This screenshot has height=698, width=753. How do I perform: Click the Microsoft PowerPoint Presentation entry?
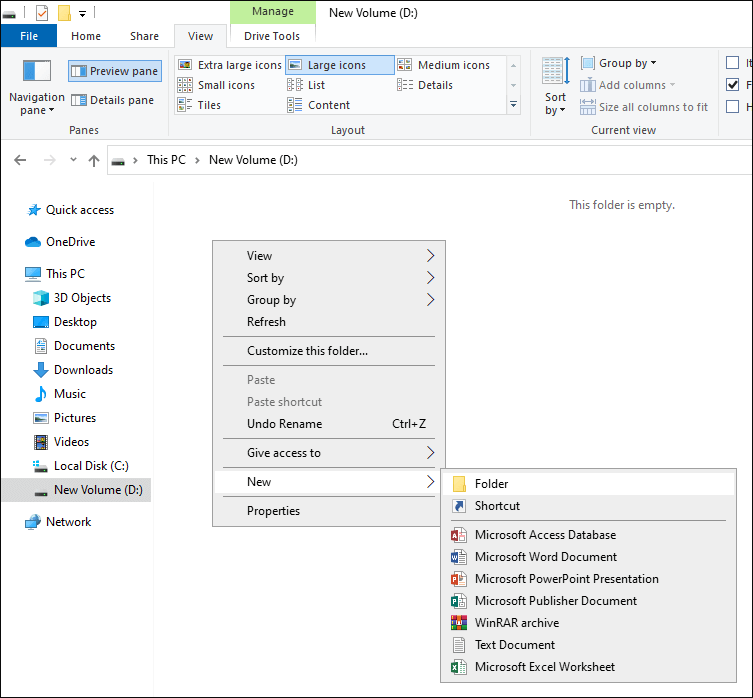[566, 579]
